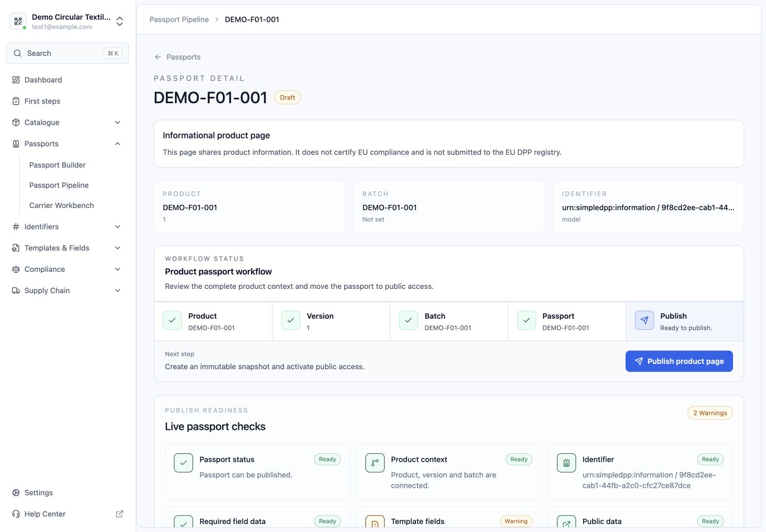The width and height of the screenshot is (766, 532).
Task: Expand the Templates & Fields chevron
Action: (x=118, y=248)
